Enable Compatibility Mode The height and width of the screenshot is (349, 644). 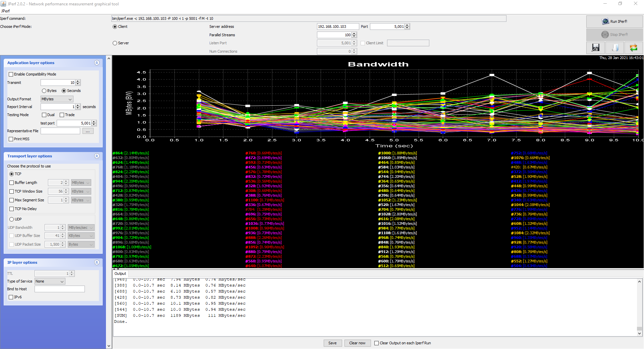[x=11, y=74]
